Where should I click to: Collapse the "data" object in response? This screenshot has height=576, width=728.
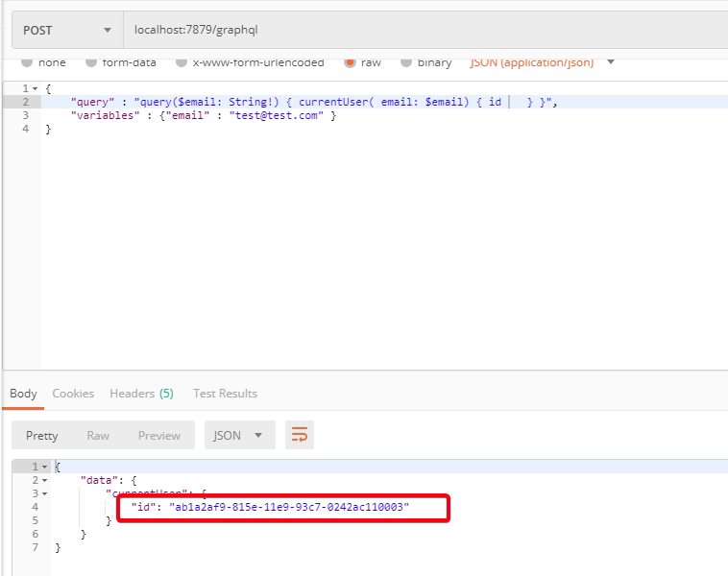click(44, 480)
